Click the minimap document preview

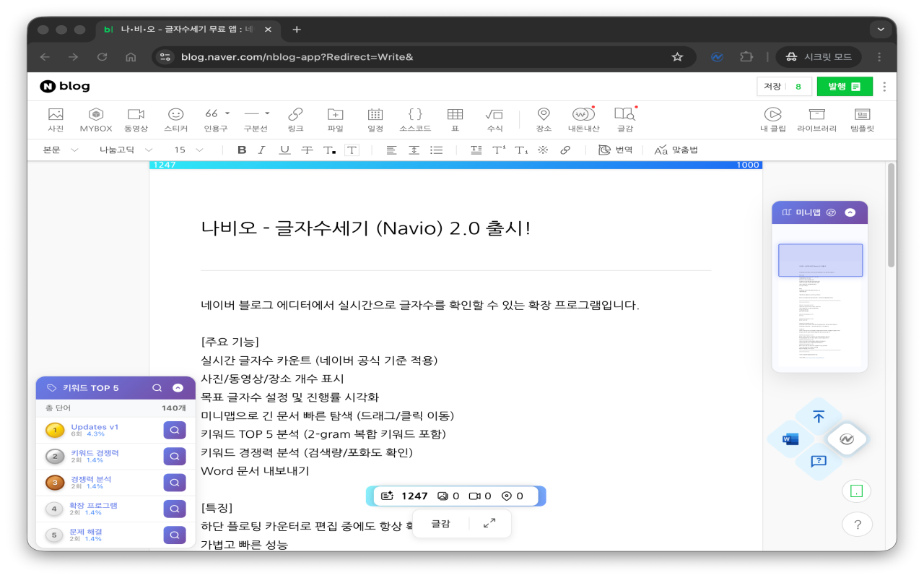tap(820, 298)
